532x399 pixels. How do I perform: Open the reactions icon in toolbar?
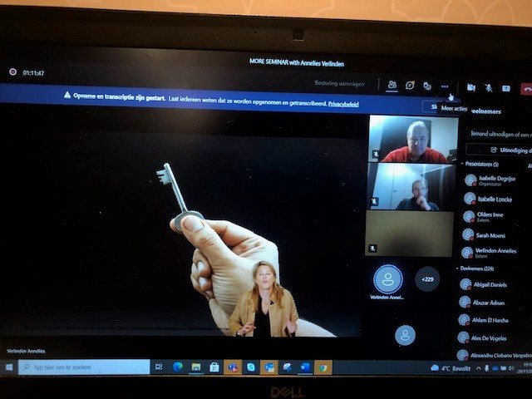tap(427, 86)
